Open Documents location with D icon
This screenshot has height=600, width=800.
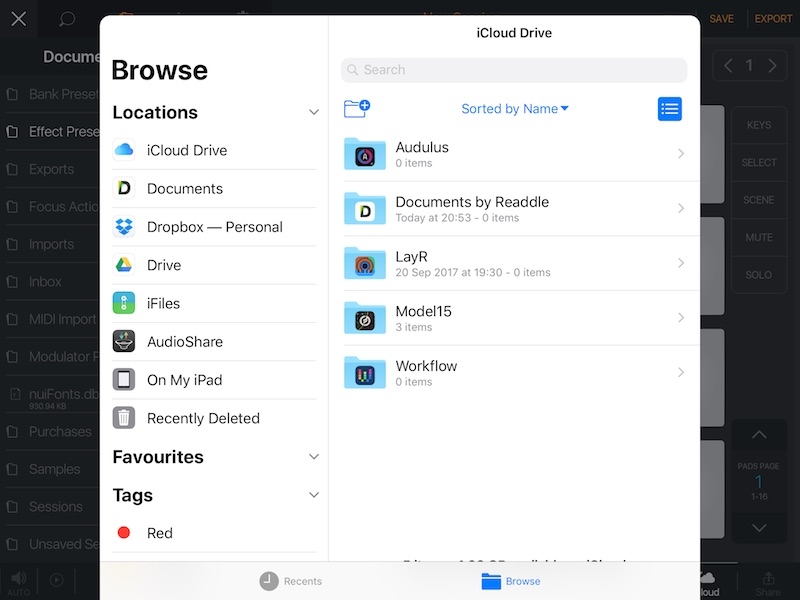tap(214, 188)
